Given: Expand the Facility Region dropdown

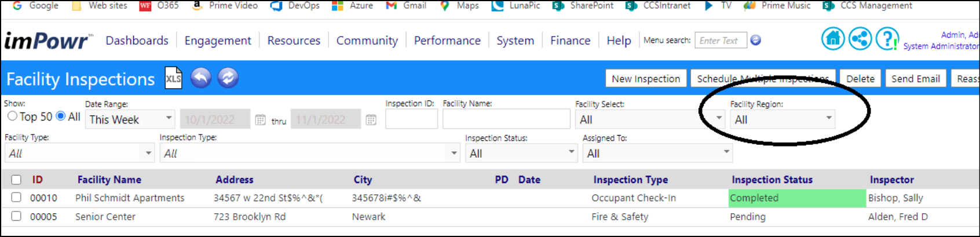Looking at the screenshot, I should (782, 119).
